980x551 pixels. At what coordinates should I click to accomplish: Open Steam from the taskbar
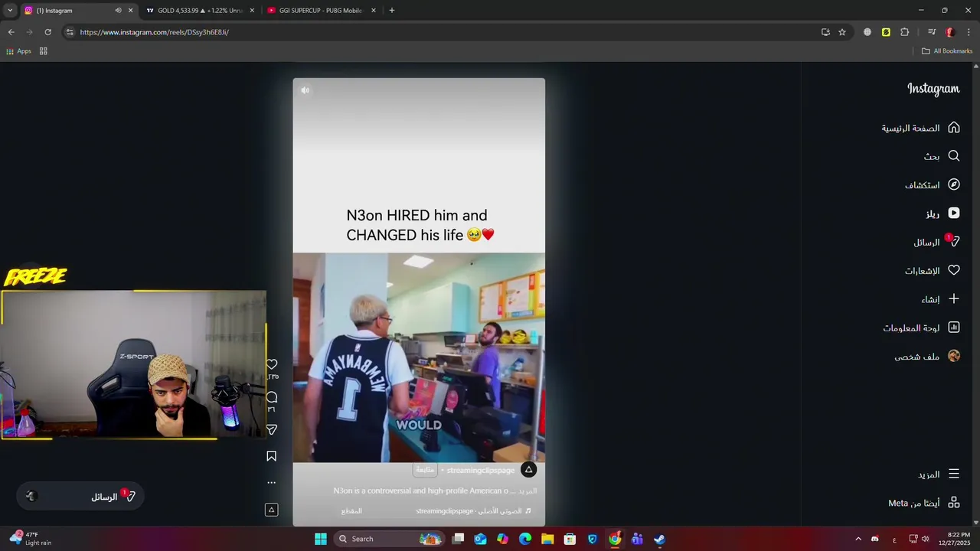click(659, 539)
